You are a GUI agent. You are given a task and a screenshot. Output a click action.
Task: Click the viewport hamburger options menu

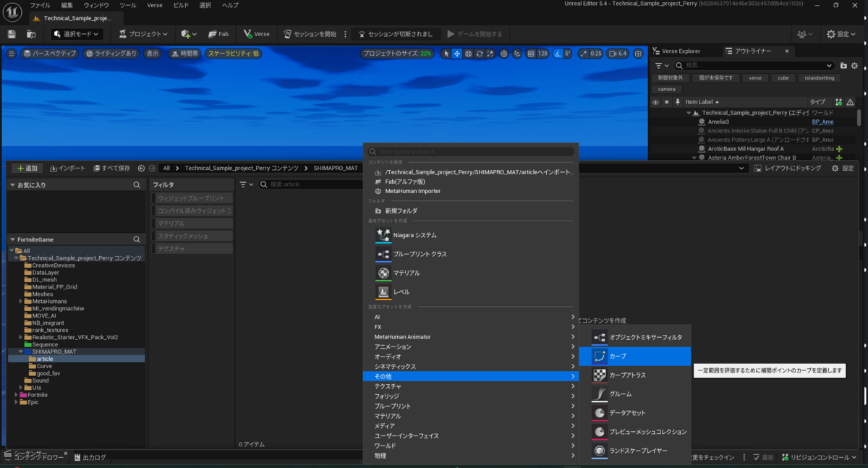11,54
